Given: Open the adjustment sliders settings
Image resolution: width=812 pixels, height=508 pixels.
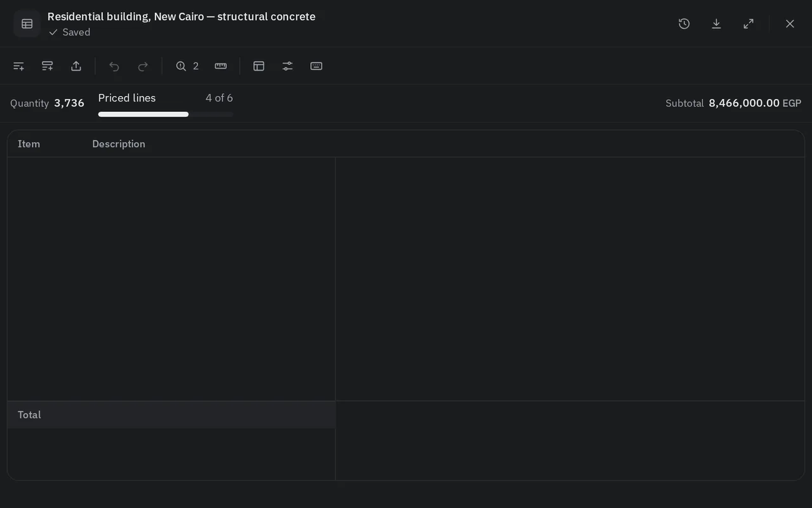Looking at the screenshot, I should [287, 66].
